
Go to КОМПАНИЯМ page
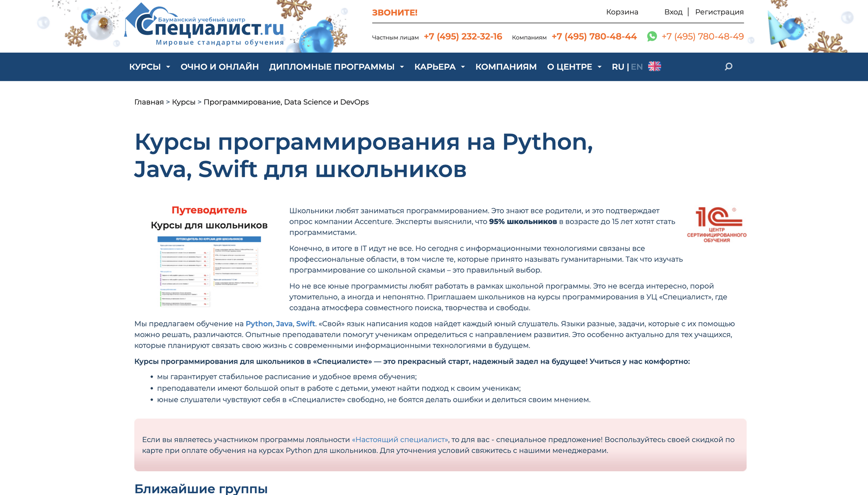click(506, 66)
